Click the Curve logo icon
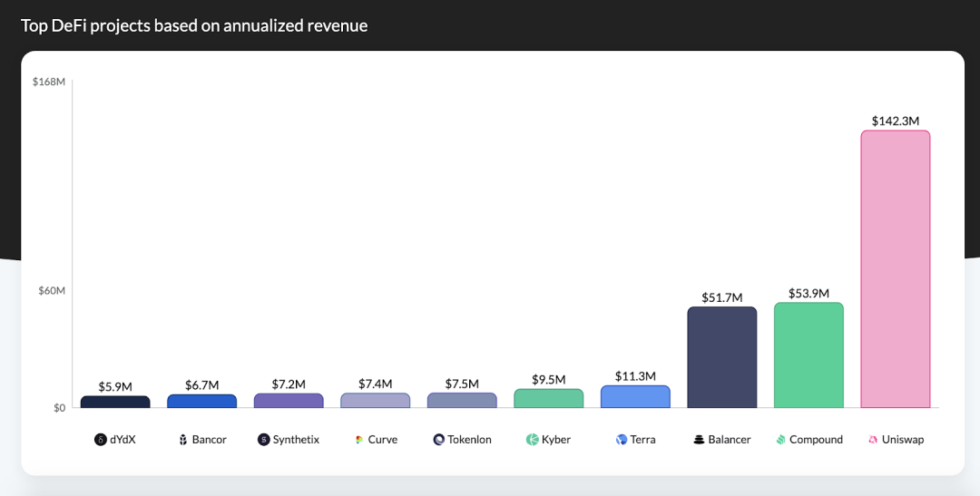This screenshot has height=496, width=980. tap(359, 440)
